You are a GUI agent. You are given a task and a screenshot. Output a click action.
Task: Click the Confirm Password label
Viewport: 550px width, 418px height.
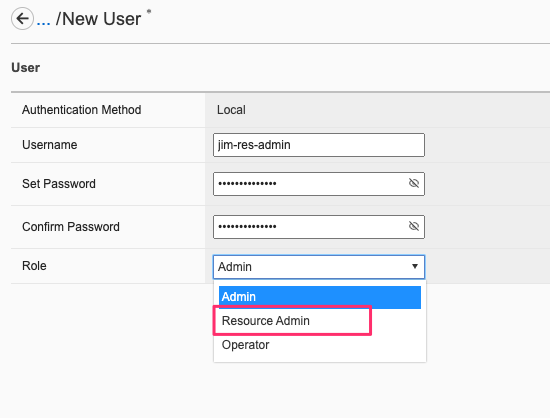tap(71, 227)
